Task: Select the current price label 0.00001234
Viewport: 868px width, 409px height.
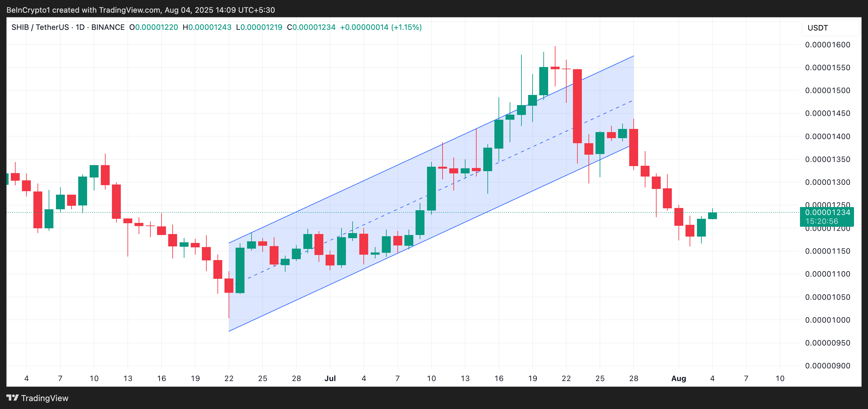Action: click(827, 212)
